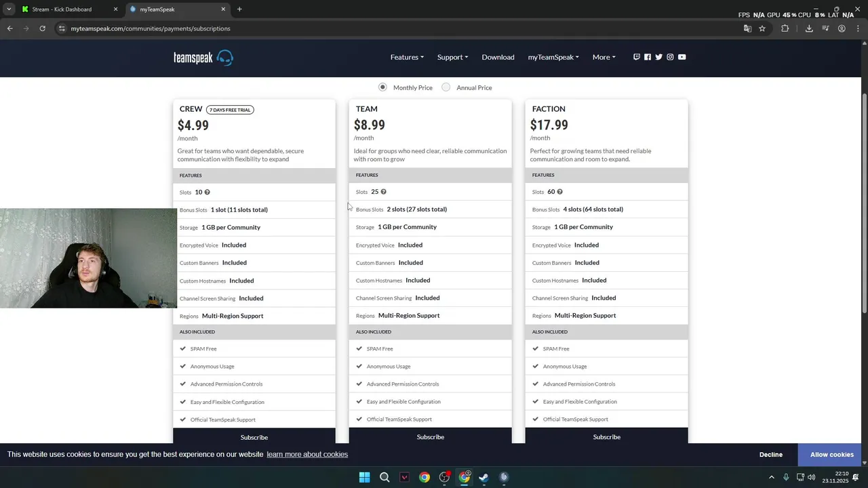Bookmark this page with the star icon
The width and height of the screenshot is (868, 488).
(x=762, y=28)
